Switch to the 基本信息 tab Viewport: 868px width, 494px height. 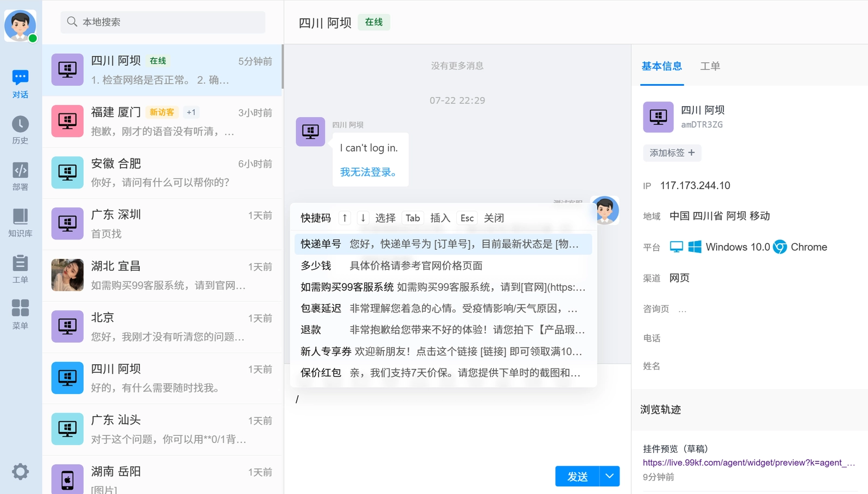pos(662,66)
